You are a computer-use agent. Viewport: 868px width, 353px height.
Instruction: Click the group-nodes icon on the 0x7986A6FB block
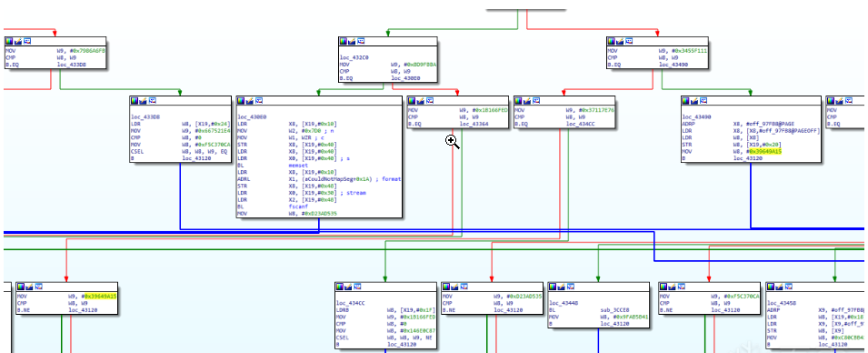point(27,41)
